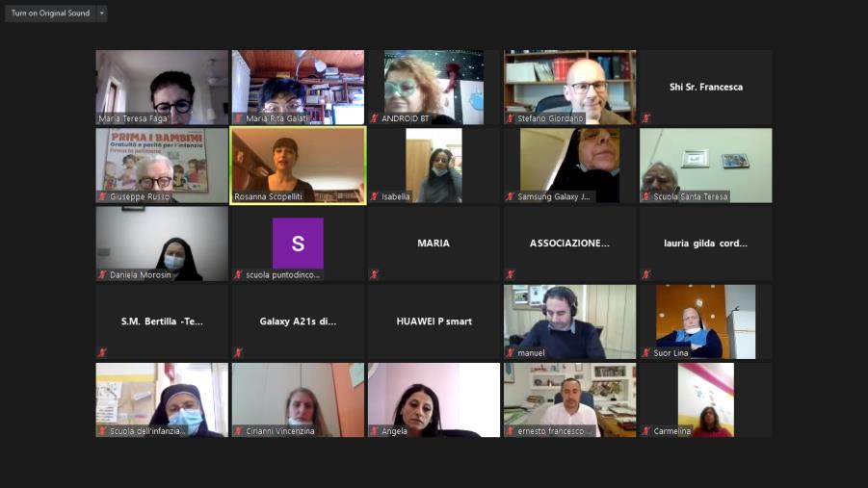The image size is (868, 488).
Task: Select the lauria gilda cord... tile
Action: (x=706, y=244)
